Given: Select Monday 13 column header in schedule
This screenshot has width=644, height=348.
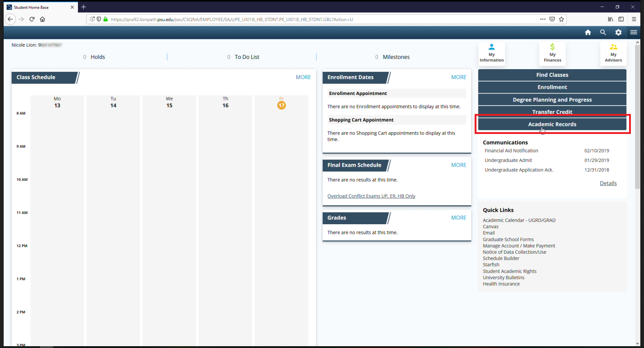Looking at the screenshot, I should (x=57, y=102).
